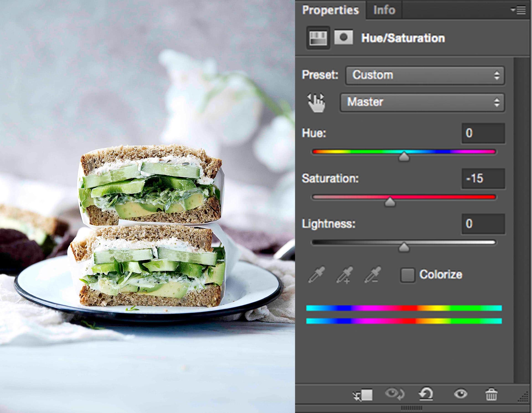Select the Properties tab
The image size is (532, 413).
[x=330, y=10]
